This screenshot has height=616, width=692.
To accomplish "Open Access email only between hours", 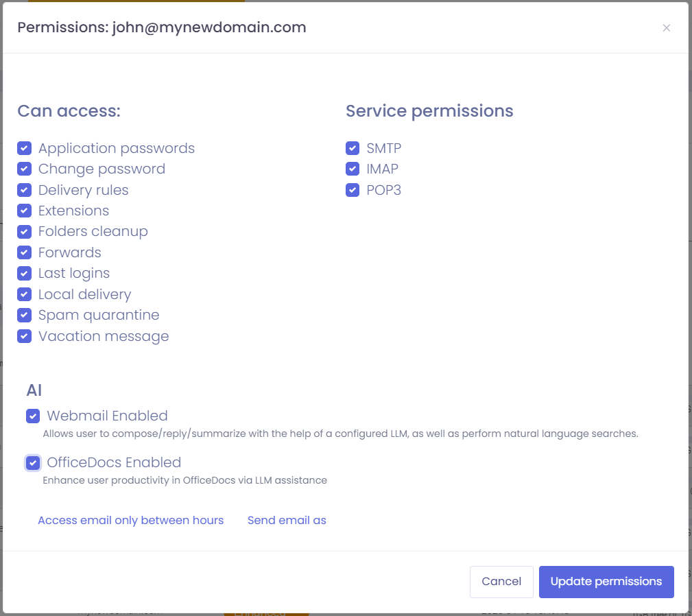I will click(130, 520).
